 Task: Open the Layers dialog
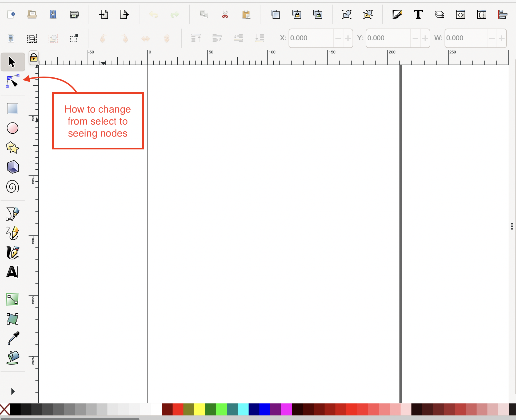tap(439, 14)
